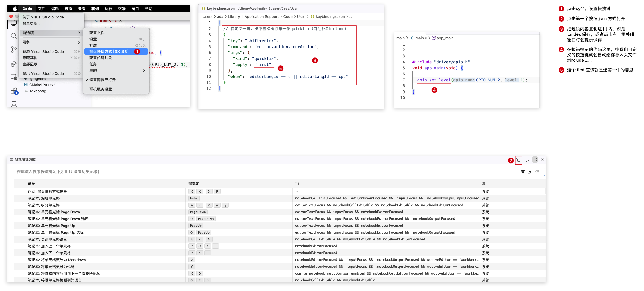The height and width of the screenshot is (291, 644).
Task: Toggle Record Keys in the shortcuts search box
Action: click(523, 172)
